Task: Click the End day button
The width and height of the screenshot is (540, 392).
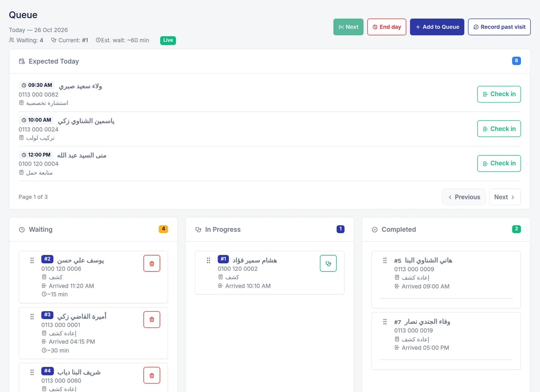Action: pos(387,27)
